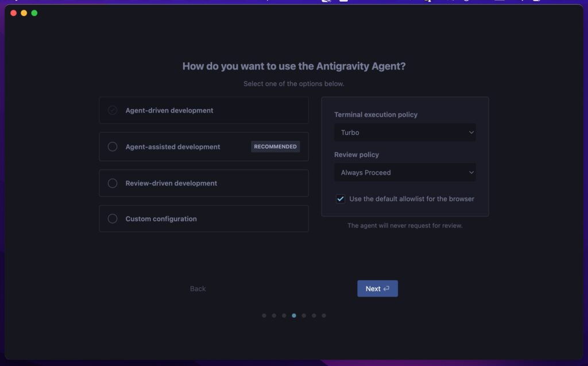The image size is (588, 366).
Task: Click the Next button
Action: [x=377, y=288]
